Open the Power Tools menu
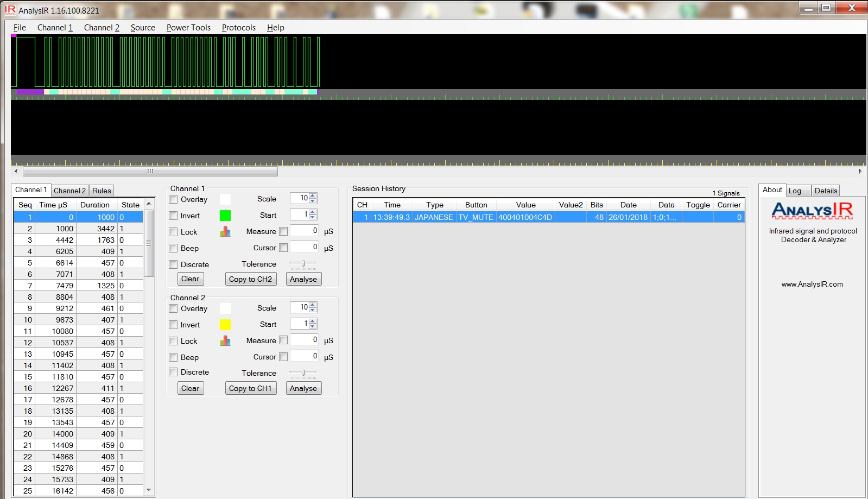The width and height of the screenshot is (868, 499). [188, 28]
